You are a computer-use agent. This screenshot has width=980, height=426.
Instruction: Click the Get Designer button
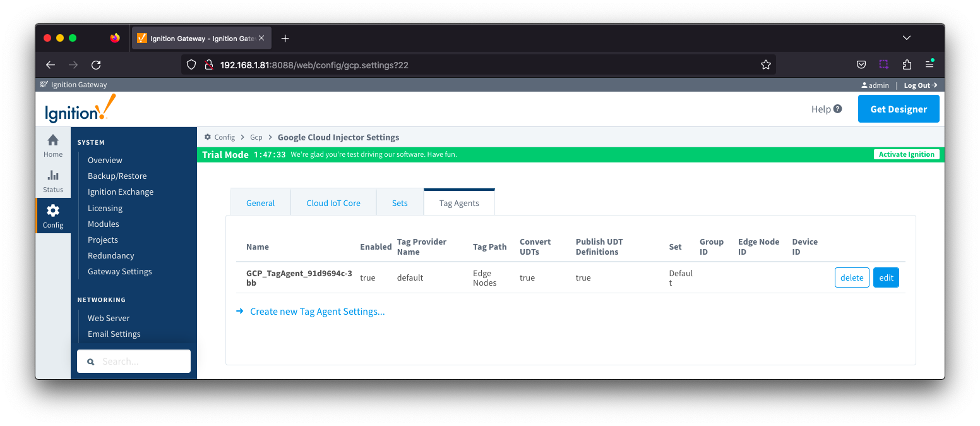click(899, 109)
